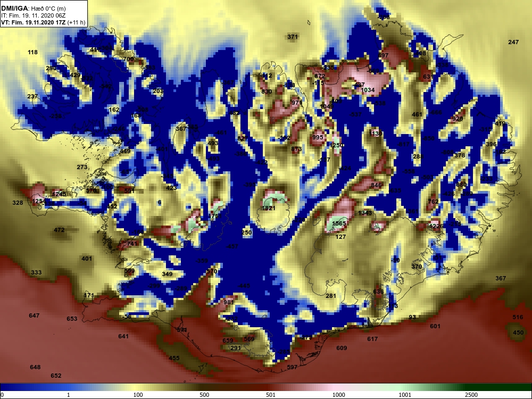Click the map value '328'

pos(18,203)
